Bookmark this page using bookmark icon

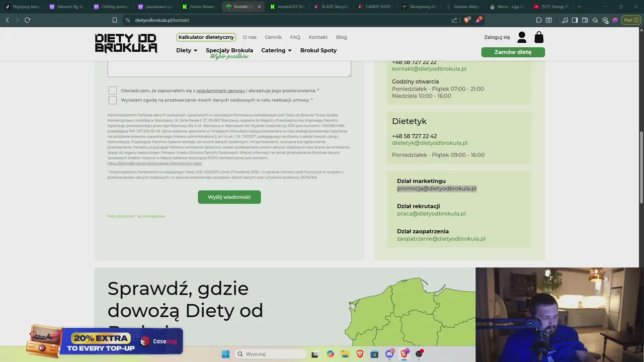click(115, 20)
